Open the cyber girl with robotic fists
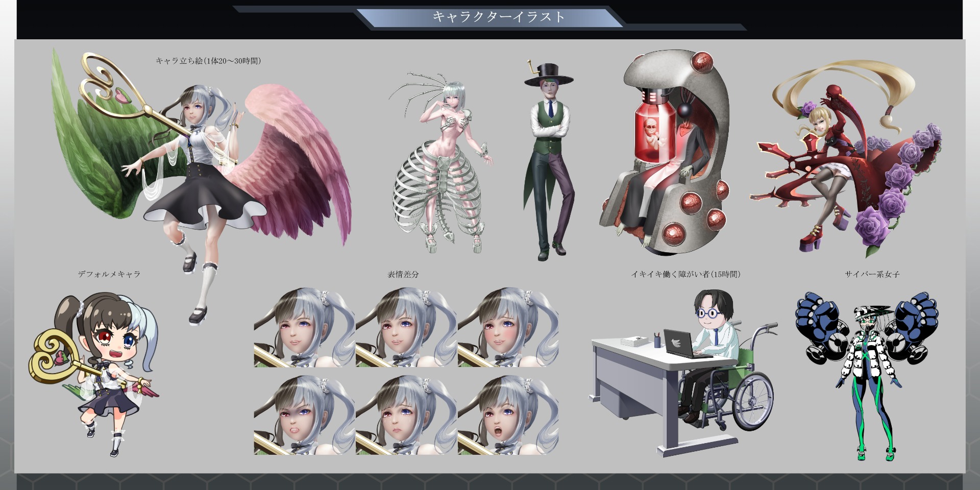Viewport: 980px width, 490px height. click(868, 375)
